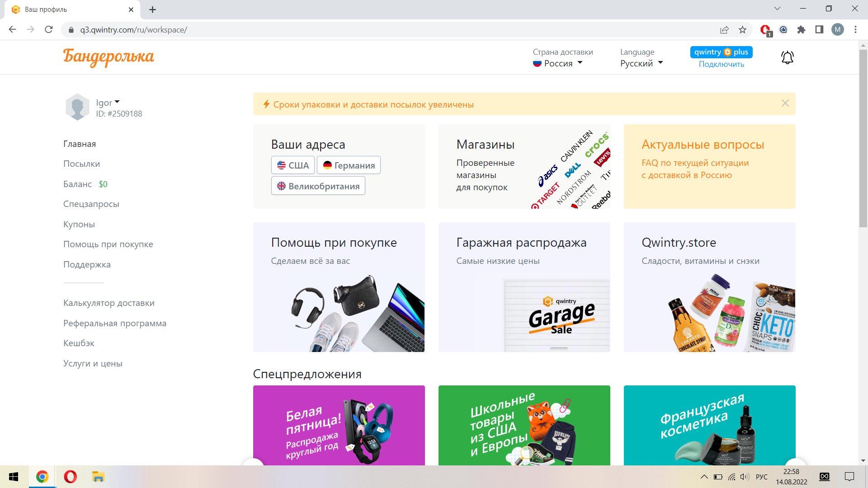The width and height of the screenshot is (868, 488).
Task: Select the США address button
Action: 293,165
